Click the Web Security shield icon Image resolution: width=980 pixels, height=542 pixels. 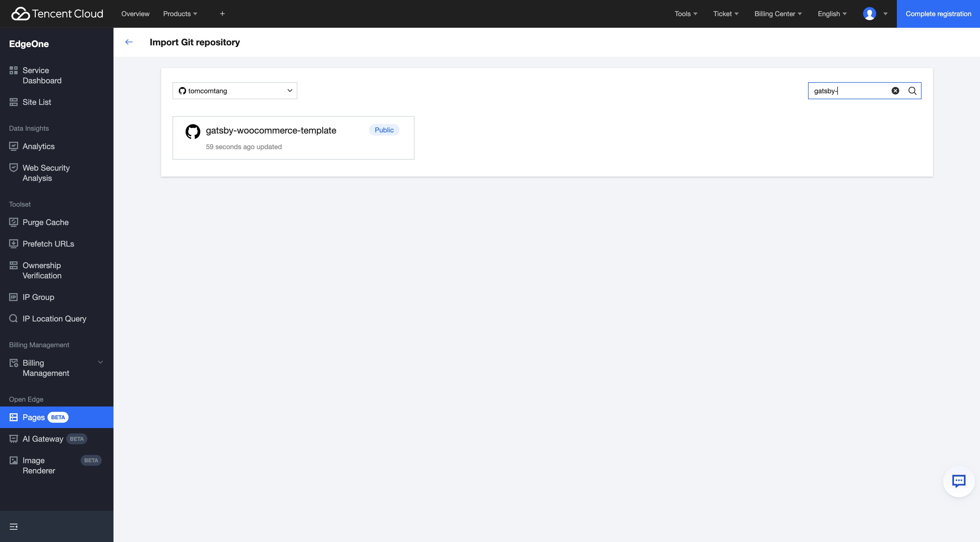tap(13, 167)
